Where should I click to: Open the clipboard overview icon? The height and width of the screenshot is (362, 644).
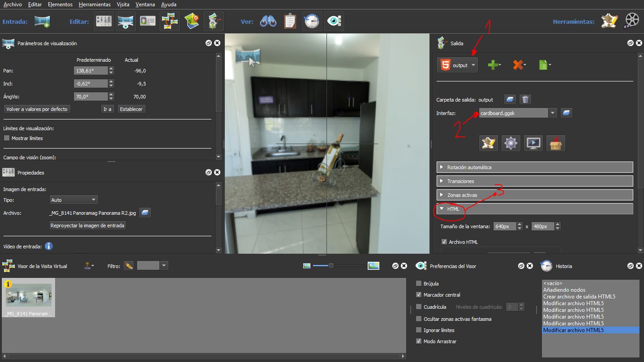tap(290, 21)
